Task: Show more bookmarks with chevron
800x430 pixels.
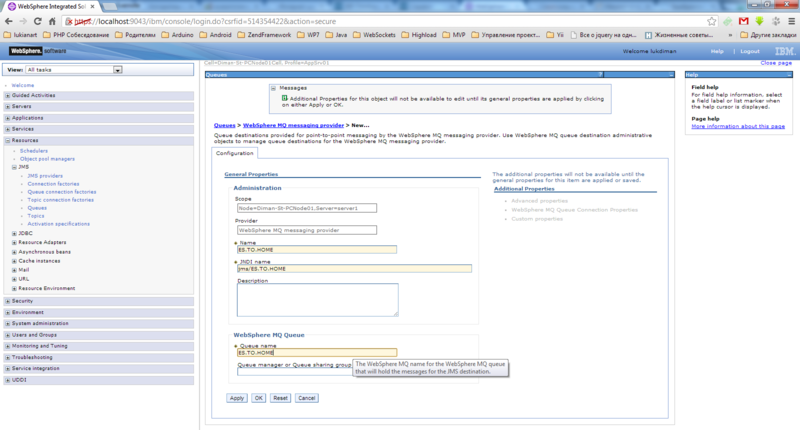Action: coord(730,35)
